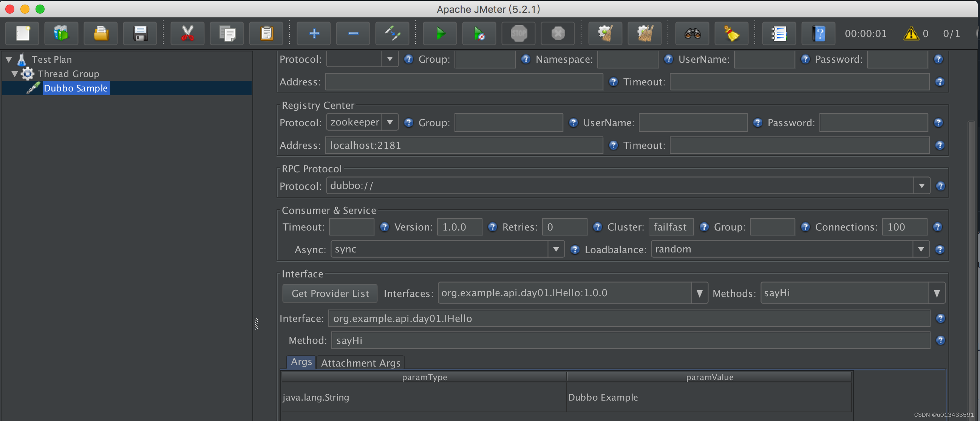Click help icon beside Registry Center Protocol

tap(409, 122)
